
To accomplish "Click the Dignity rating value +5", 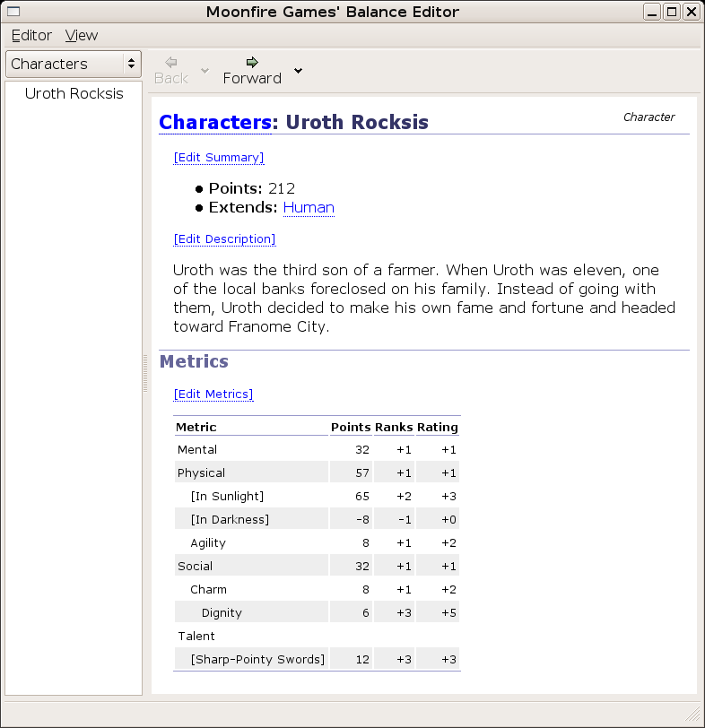I will (448, 613).
